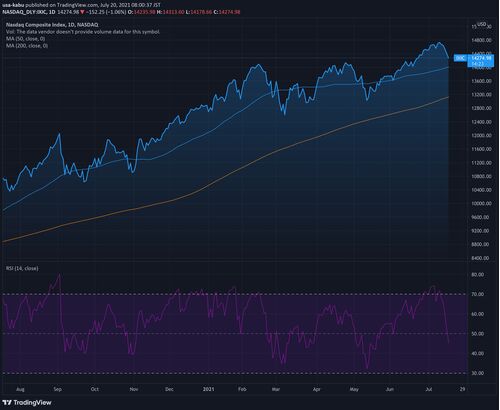Click the Nov label on time axis
The width and height of the screenshot is (500, 410).
click(134, 389)
